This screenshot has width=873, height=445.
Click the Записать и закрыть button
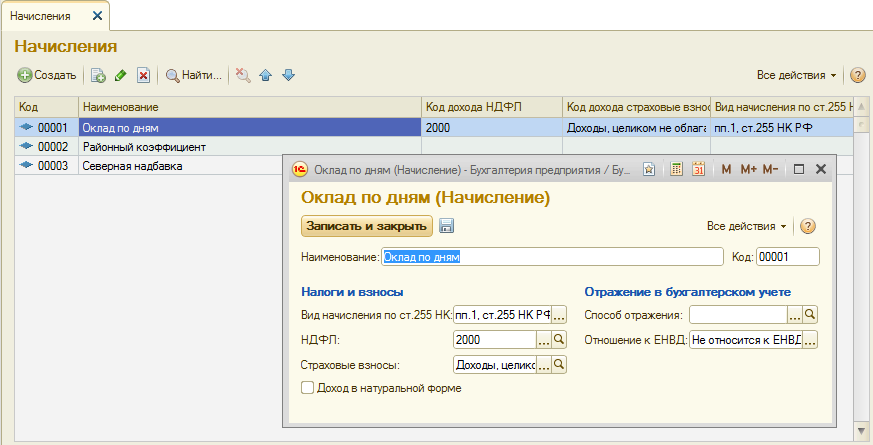click(367, 226)
